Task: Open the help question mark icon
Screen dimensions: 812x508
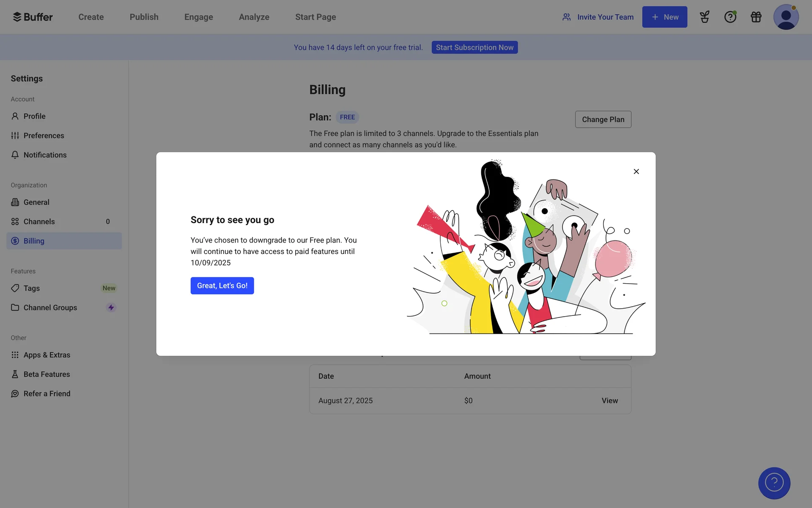Action: point(730,17)
